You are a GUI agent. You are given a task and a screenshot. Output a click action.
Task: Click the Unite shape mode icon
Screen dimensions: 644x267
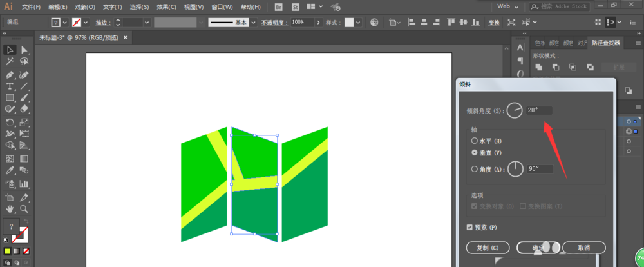(x=538, y=66)
